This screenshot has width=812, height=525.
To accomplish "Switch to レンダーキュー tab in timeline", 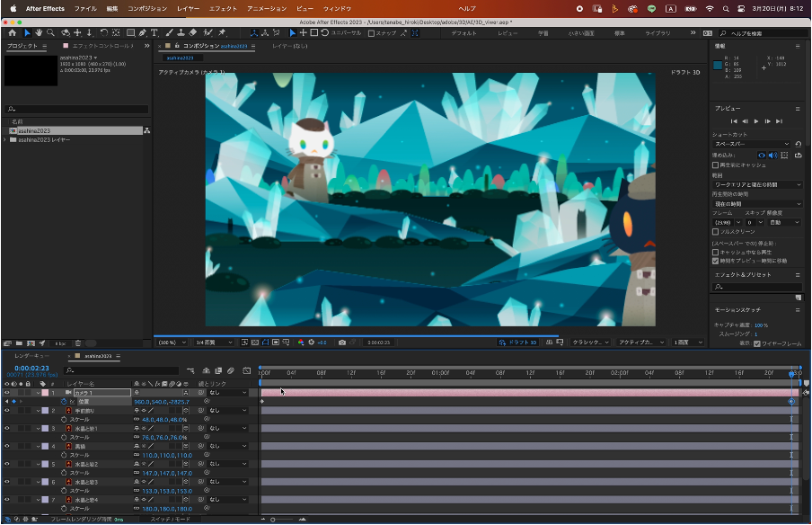I will [x=32, y=356].
